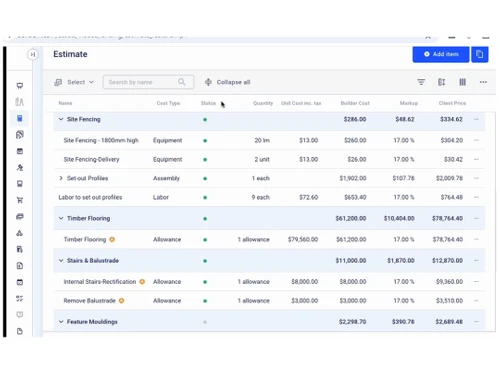Open the filter icon in table toolbar
This screenshot has height=375, width=500.
tap(421, 82)
